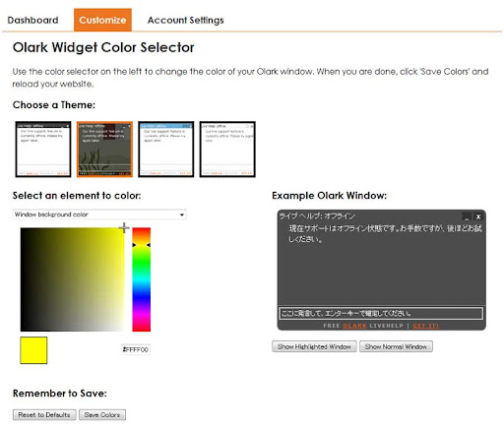
Task: Click Show Highlighted Window button
Action: pos(314,346)
